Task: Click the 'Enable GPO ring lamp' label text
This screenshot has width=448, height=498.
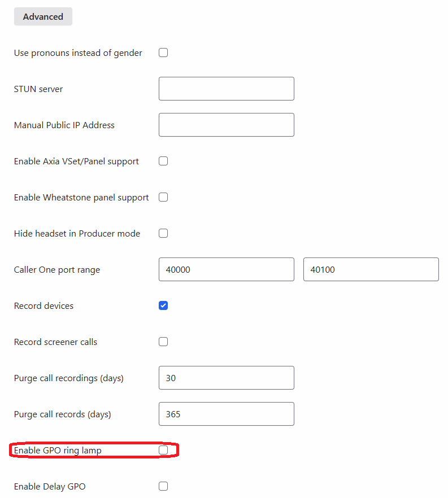Action: (x=58, y=450)
